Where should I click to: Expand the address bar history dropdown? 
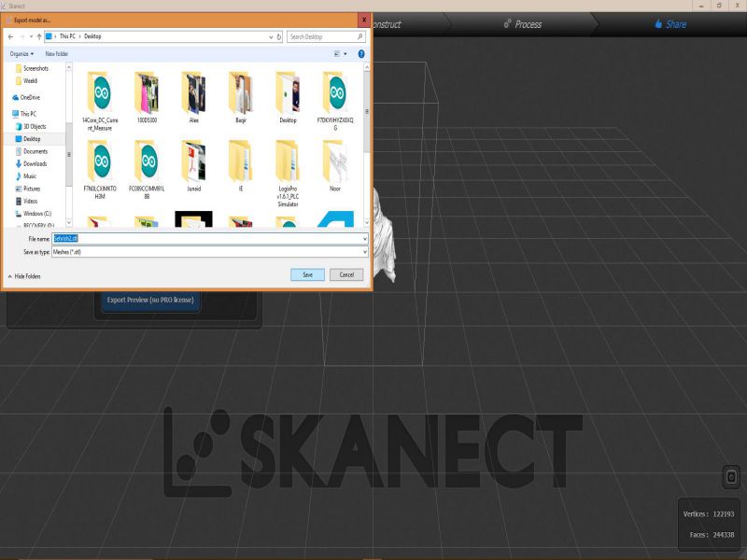click(x=271, y=36)
